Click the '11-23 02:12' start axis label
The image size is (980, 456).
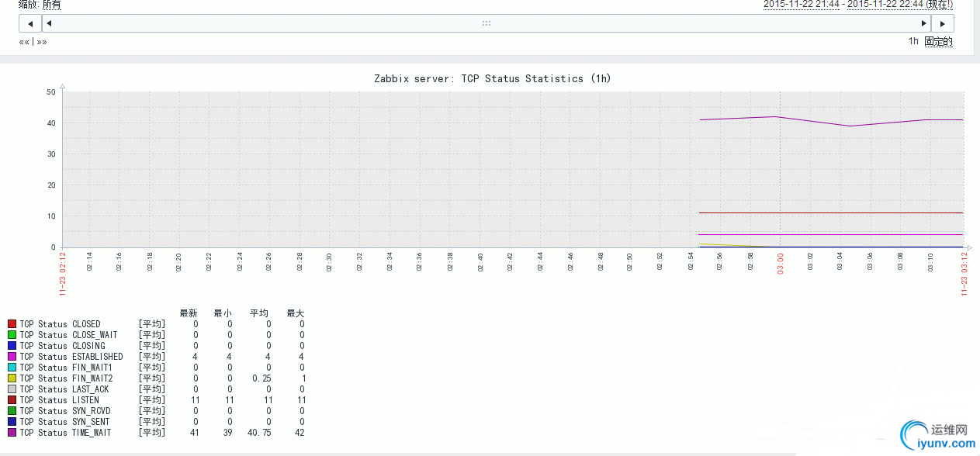click(x=63, y=273)
